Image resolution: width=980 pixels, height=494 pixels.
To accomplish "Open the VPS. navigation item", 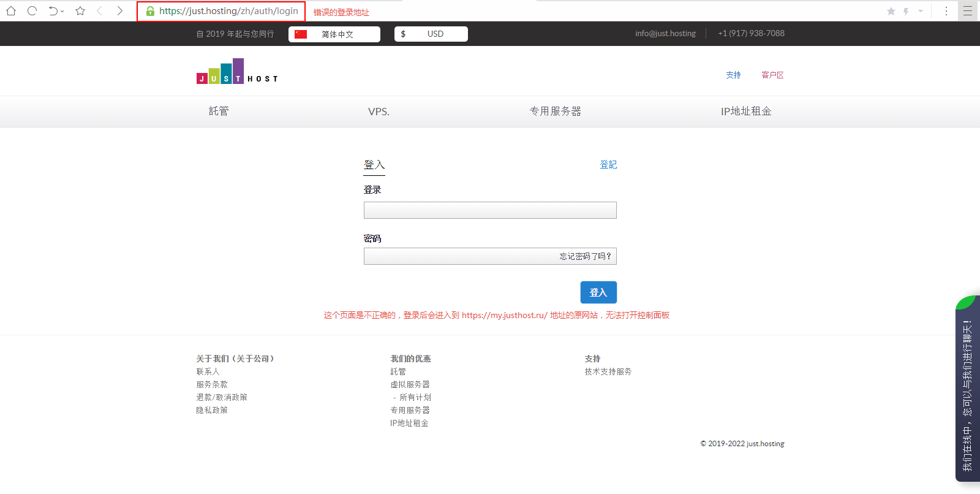I will point(379,112).
